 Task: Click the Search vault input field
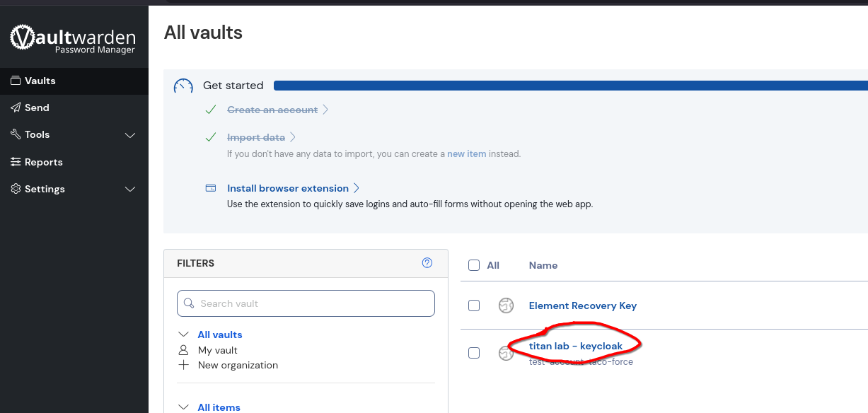click(x=306, y=303)
